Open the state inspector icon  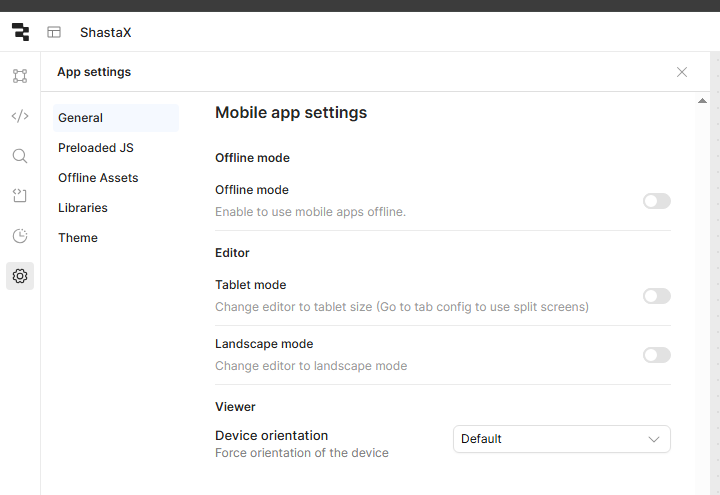pos(20,196)
